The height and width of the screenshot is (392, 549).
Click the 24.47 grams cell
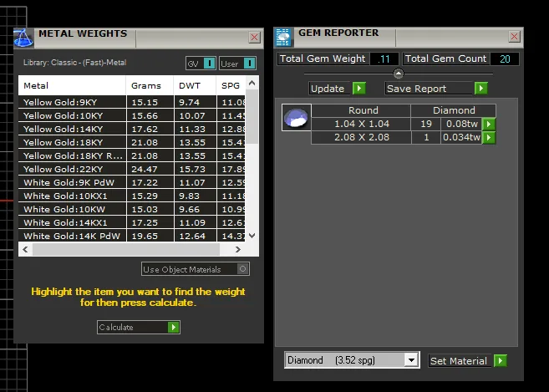(x=150, y=169)
